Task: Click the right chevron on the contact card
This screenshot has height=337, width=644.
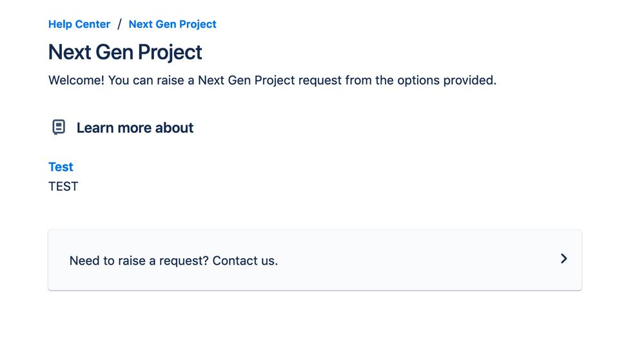Action: click(563, 259)
